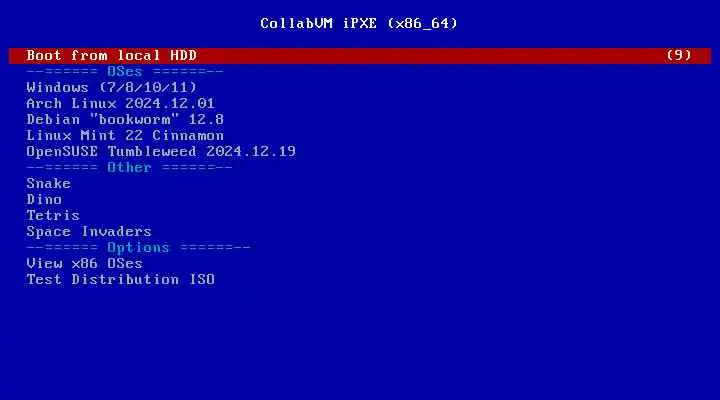Select Linux Mint 22 Cinnamon
Viewport: 720px width, 400px height.
click(x=125, y=135)
